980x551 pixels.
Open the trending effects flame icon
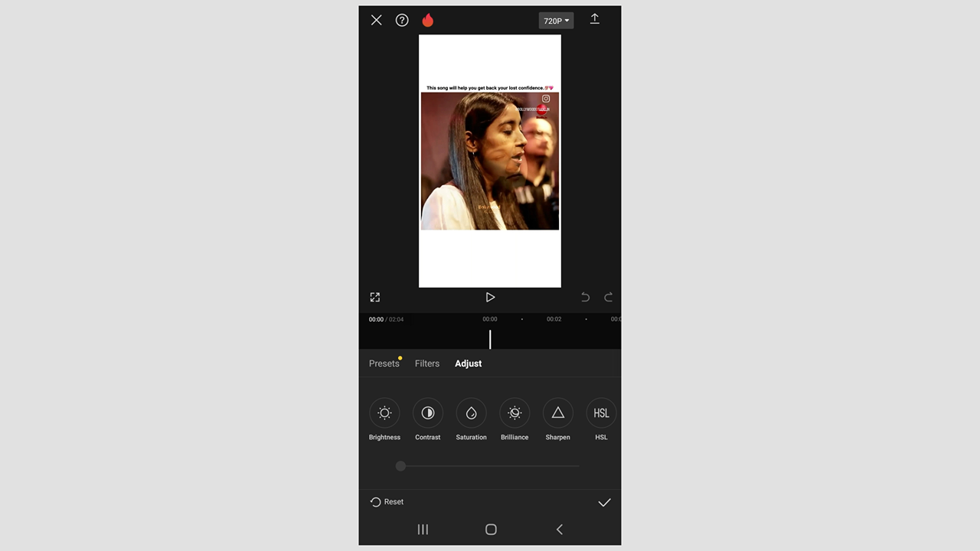pyautogui.click(x=427, y=20)
